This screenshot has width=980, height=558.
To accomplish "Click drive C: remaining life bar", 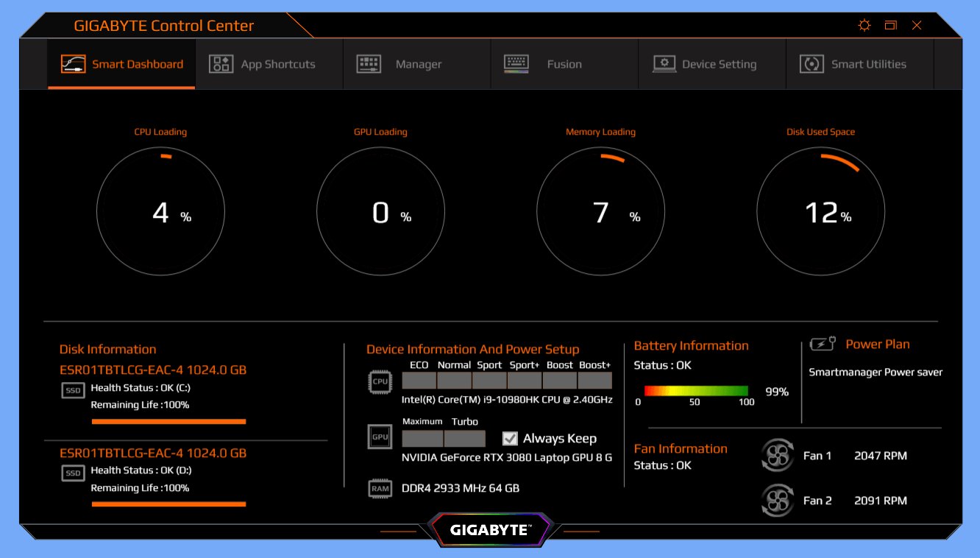I will [x=168, y=422].
